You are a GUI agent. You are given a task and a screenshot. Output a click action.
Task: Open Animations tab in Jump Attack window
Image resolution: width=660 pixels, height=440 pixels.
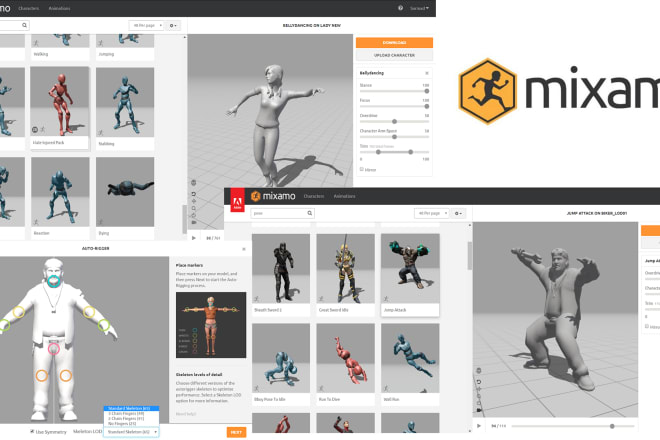[x=344, y=196]
